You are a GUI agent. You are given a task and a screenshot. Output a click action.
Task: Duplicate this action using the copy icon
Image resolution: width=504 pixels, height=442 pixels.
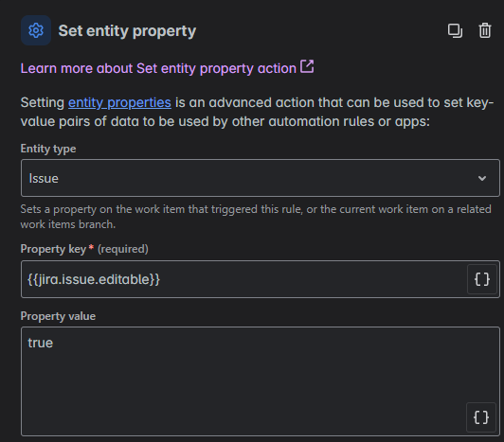point(455,31)
